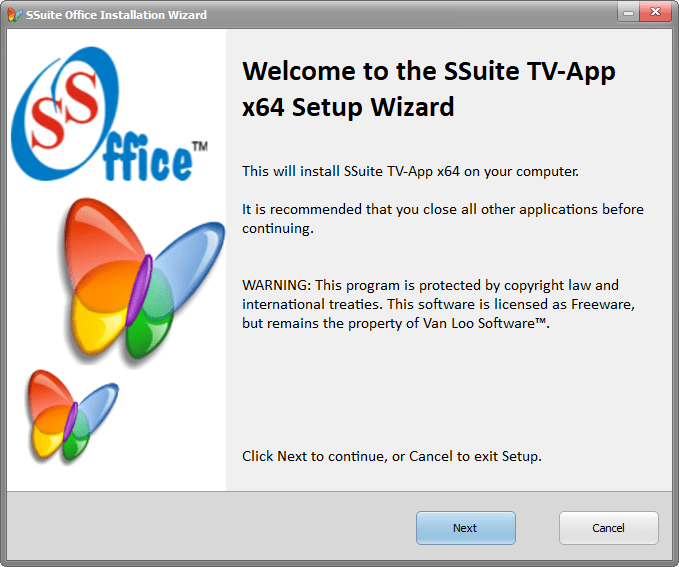Cancel the SSuite TV-App installation
The height and width of the screenshot is (567, 679).
point(608,528)
